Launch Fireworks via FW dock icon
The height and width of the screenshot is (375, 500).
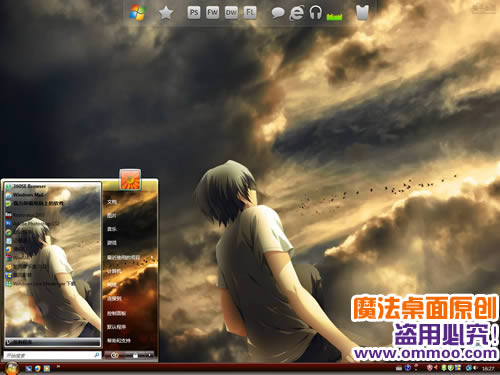click(212, 13)
